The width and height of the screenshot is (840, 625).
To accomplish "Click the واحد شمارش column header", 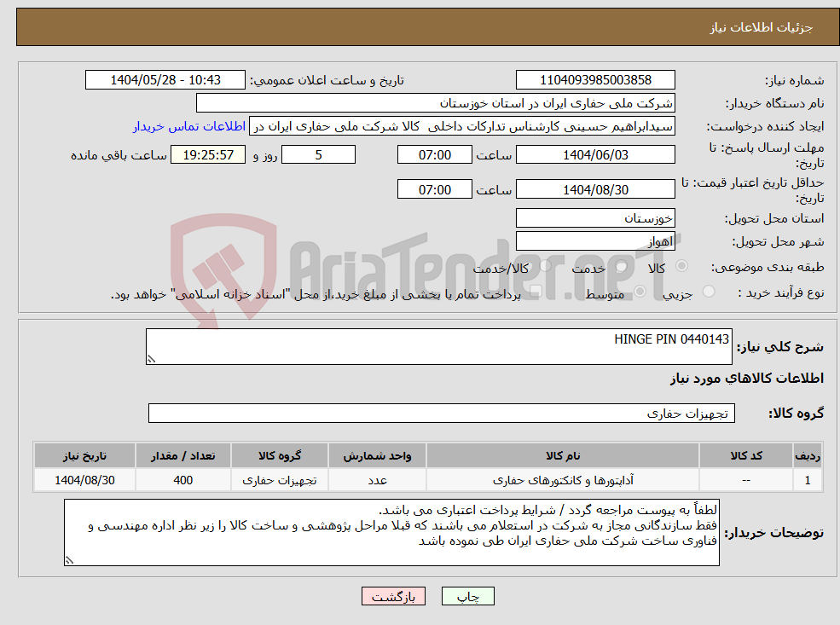I will click(377, 456).
